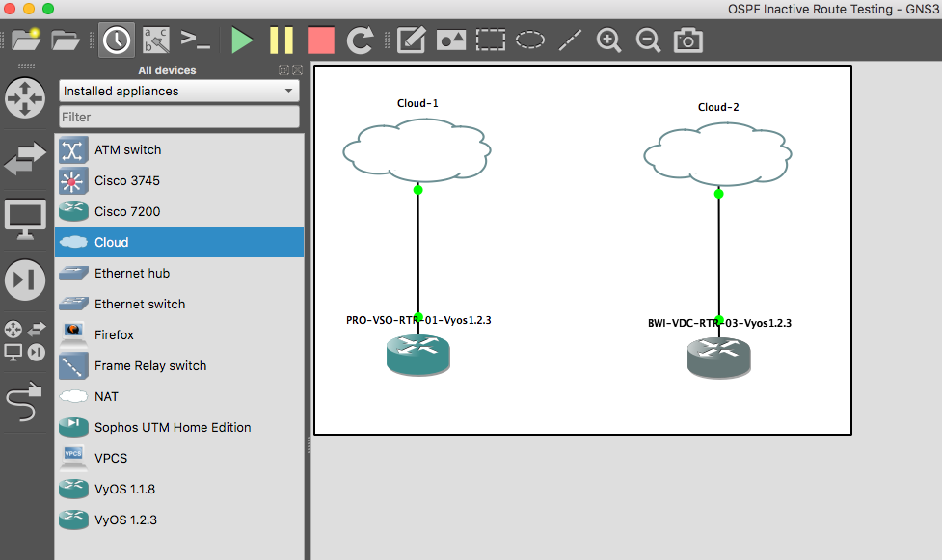The height and width of the screenshot is (560, 942).
Task: Zoom out on the topology canvas
Action: click(x=648, y=40)
